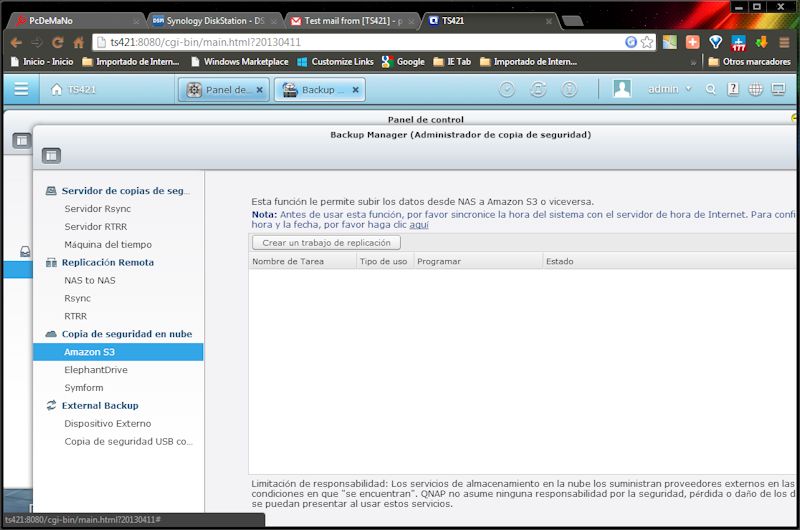Open external devices sync icon

[538, 89]
